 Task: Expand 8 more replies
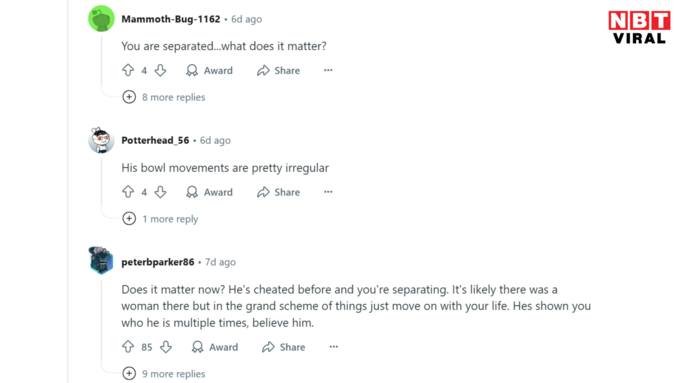(x=164, y=97)
